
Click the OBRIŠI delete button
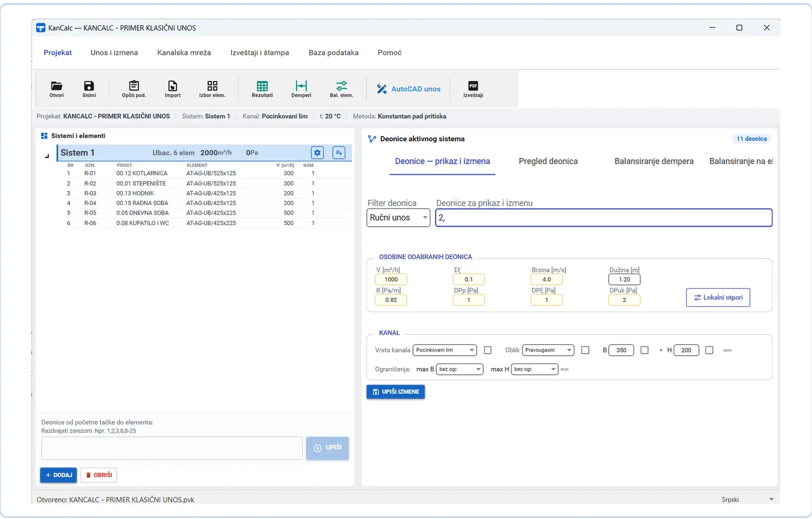pos(99,475)
